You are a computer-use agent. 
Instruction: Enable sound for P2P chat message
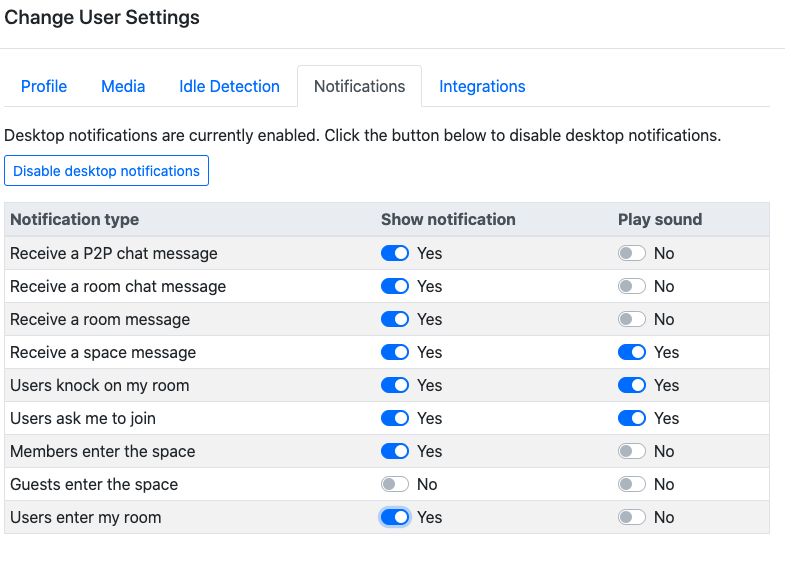tap(632, 254)
